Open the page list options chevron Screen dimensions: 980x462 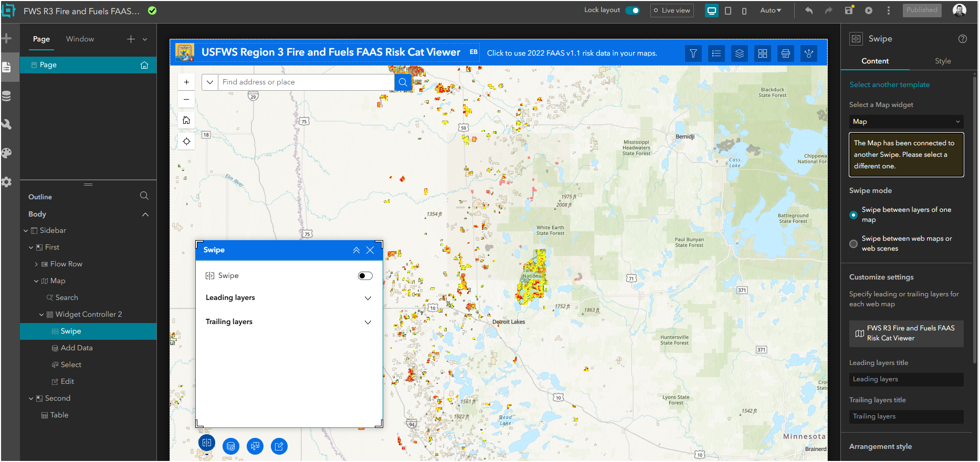click(145, 39)
